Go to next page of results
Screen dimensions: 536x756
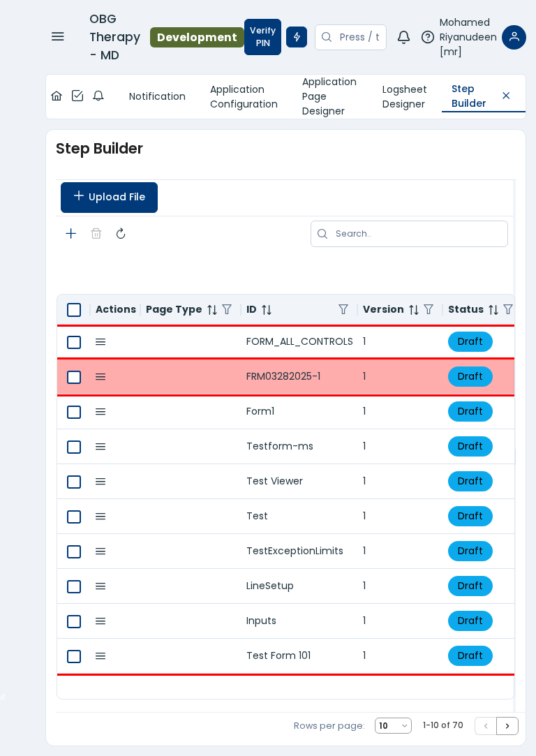click(x=507, y=726)
